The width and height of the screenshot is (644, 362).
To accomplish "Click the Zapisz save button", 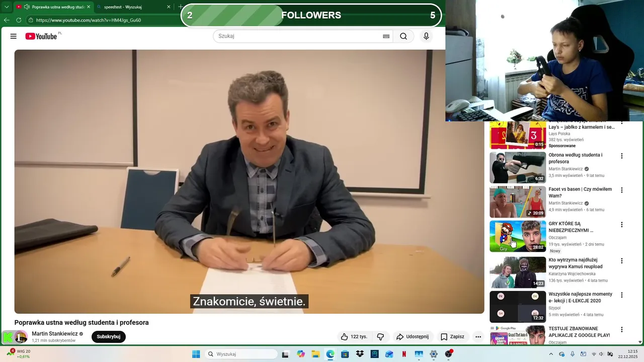I will [x=452, y=337].
